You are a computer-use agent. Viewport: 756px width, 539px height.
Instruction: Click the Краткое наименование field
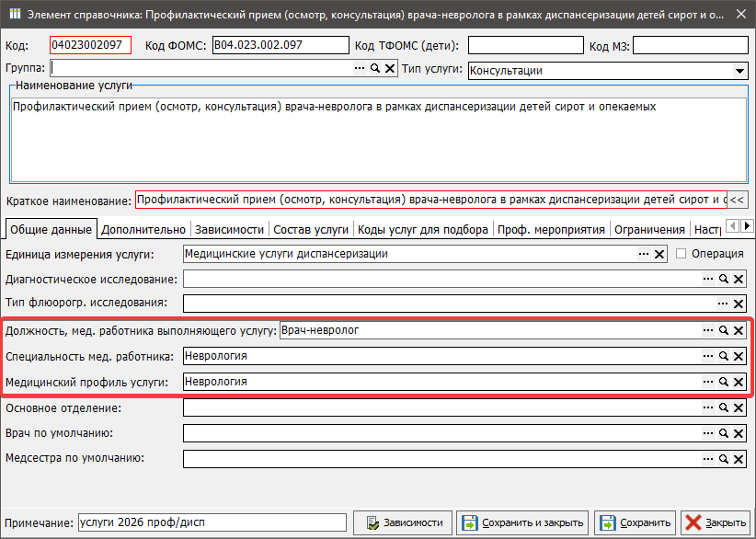coord(431,200)
